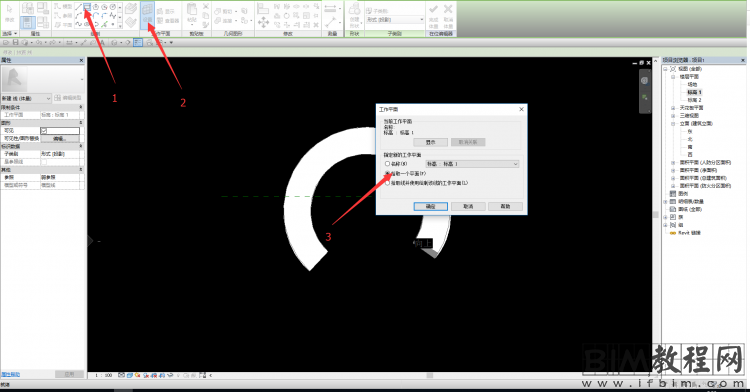The image size is (750, 392).
Task: Open the type selector dropdown in Properties
Action: pyautogui.click(x=26, y=98)
